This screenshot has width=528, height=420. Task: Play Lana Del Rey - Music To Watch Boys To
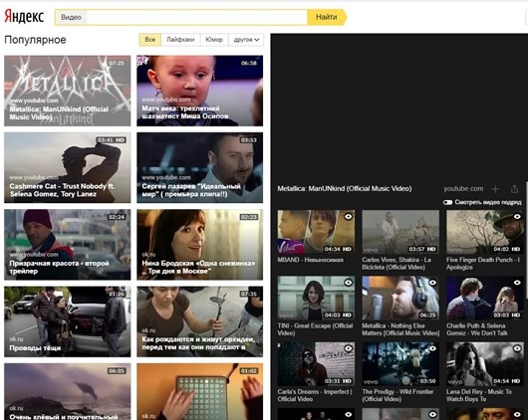[x=485, y=364]
